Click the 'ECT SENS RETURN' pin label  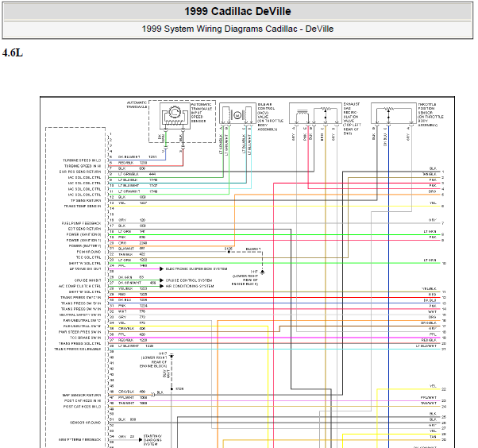pos(84,229)
